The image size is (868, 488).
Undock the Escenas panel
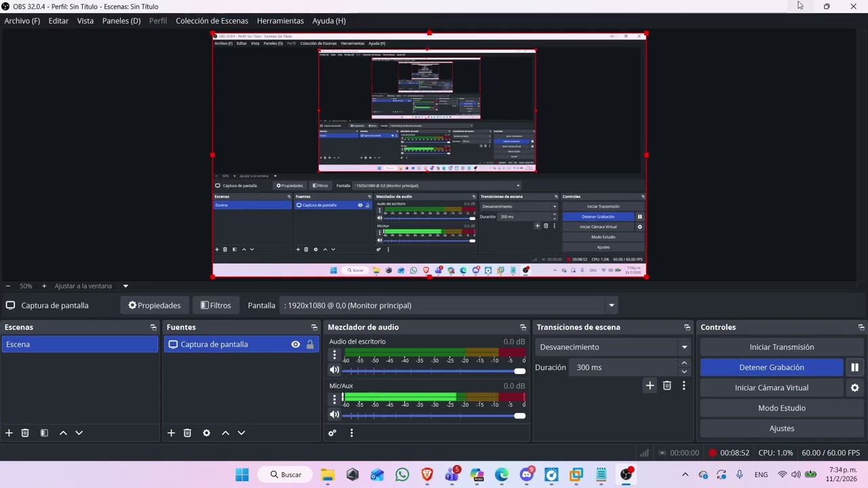pos(153,327)
